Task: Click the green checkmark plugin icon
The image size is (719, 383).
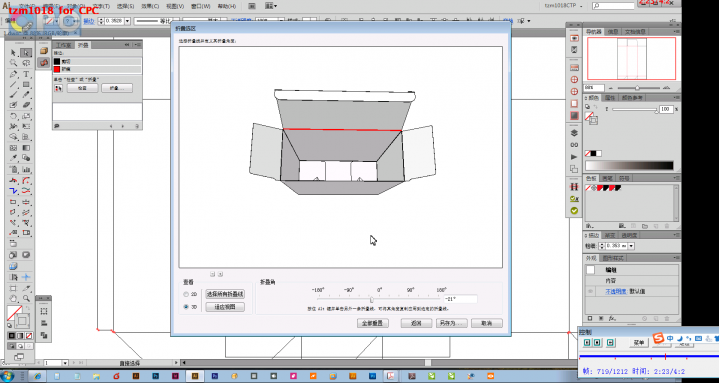Action: 574,211
